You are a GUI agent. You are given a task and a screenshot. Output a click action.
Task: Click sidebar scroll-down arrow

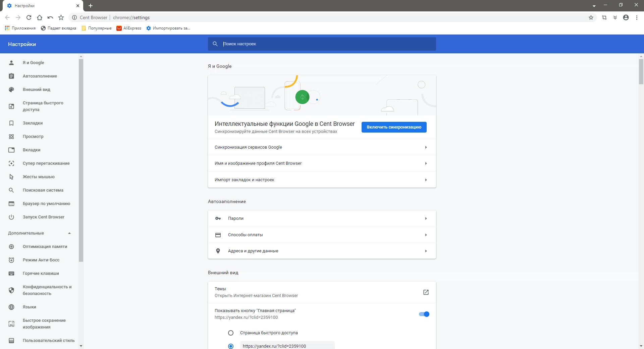pos(81,346)
